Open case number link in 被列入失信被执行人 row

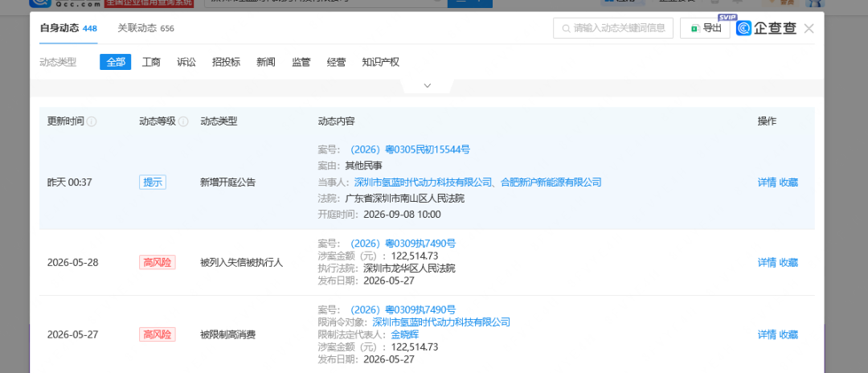[403, 244]
